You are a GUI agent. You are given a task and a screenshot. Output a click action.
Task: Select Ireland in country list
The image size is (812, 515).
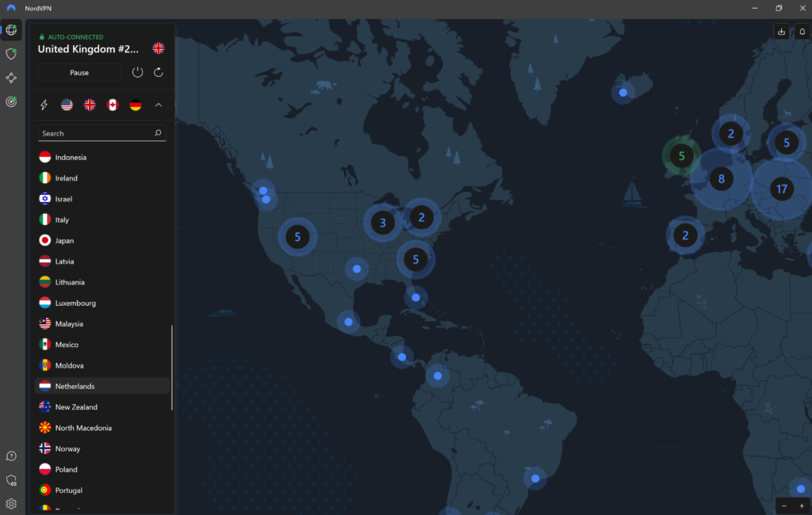[102, 178]
